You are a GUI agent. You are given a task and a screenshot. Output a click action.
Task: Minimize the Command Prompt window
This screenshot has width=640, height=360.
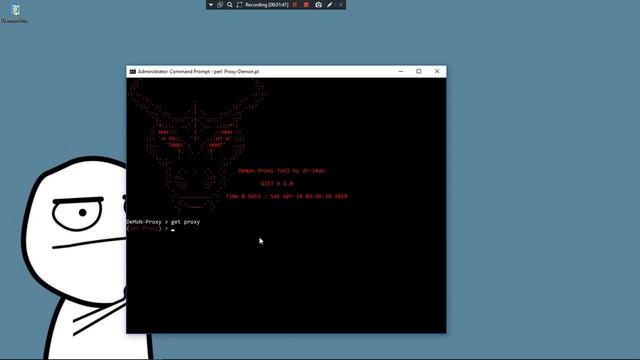click(x=401, y=71)
